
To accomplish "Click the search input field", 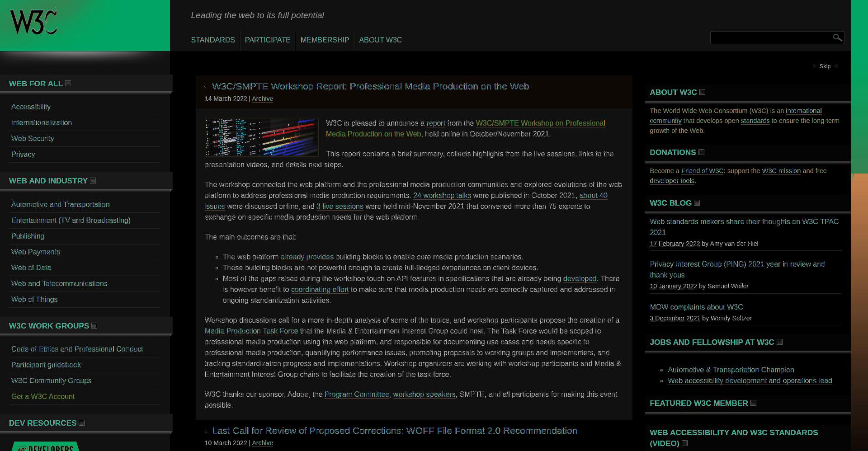I will tap(771, 38).
